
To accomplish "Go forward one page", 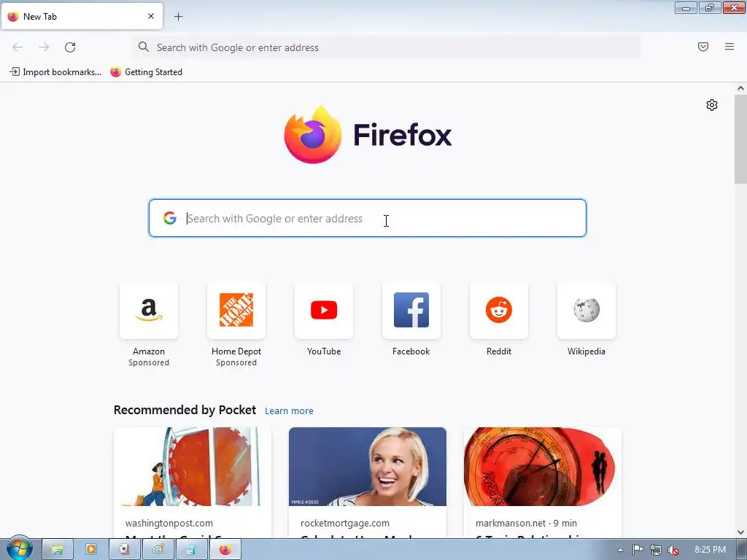I will click(44, 47).
